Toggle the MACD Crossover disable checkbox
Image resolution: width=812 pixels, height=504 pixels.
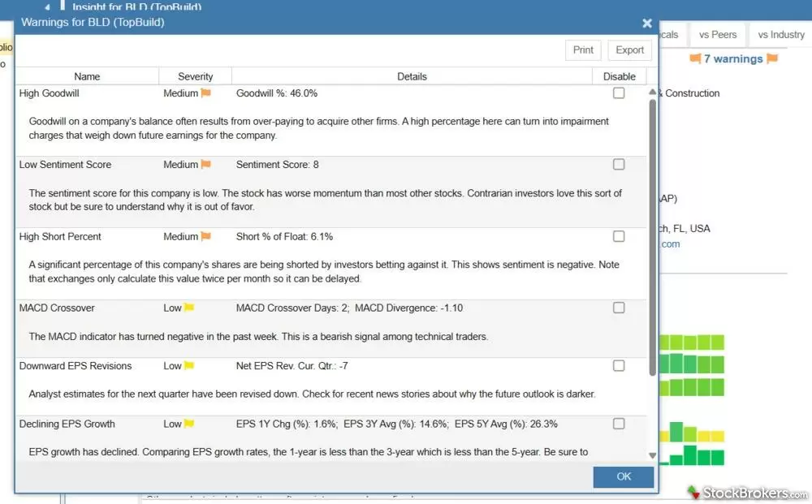click(x=619, y=308)
